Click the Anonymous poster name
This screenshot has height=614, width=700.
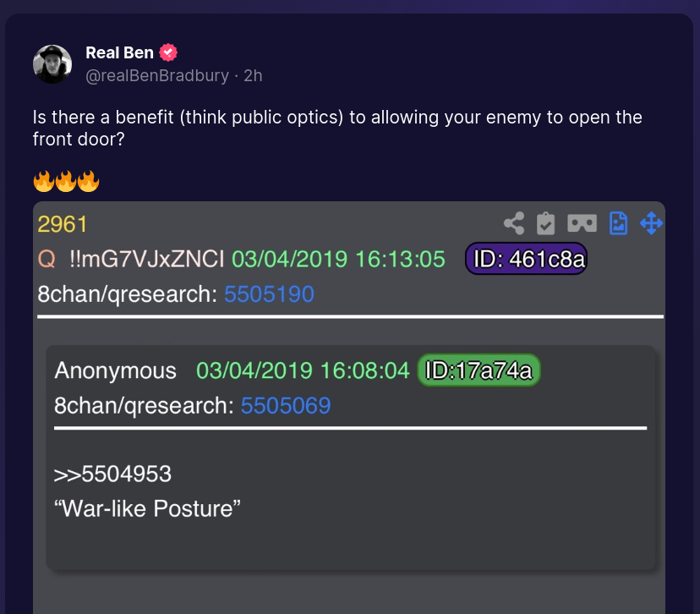(116, 370)
